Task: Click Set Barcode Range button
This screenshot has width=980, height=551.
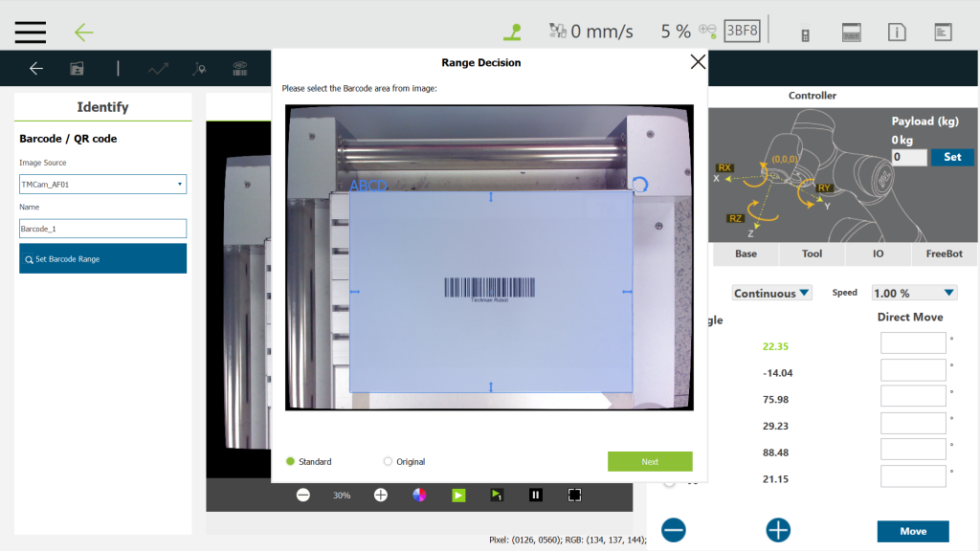Action: [x=102, y=258]
